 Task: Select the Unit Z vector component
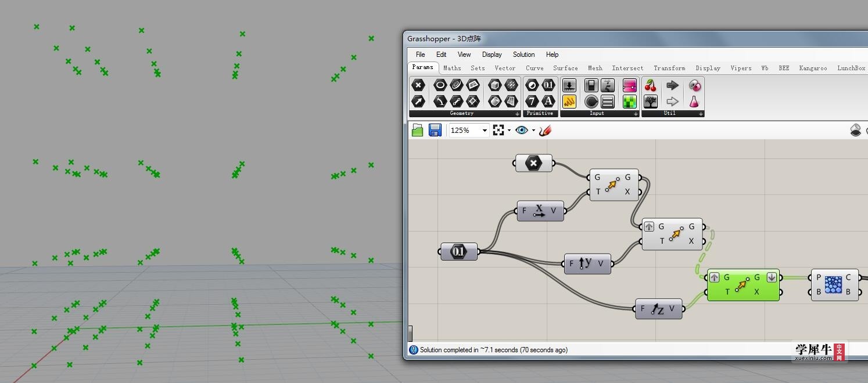(658, 309)
